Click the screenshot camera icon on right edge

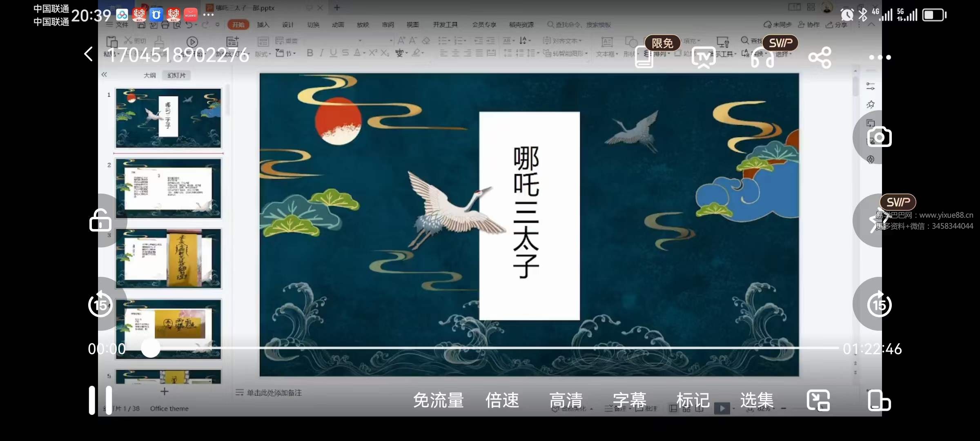(880, 137)
